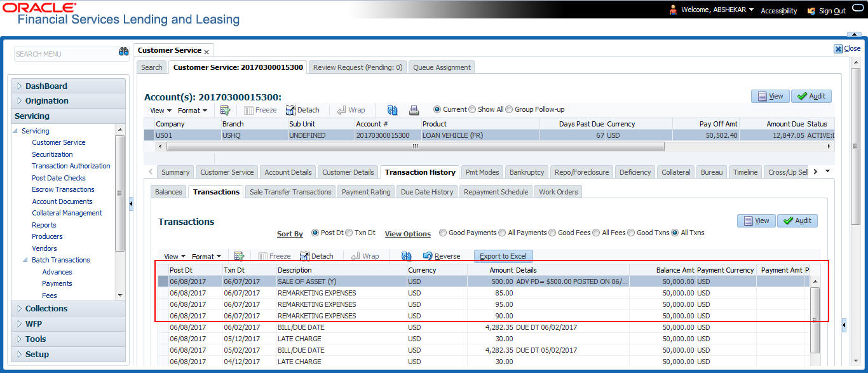868x373 pixels.
Task: Click the Export to Excel button
Action: click(x=503, y=256)
